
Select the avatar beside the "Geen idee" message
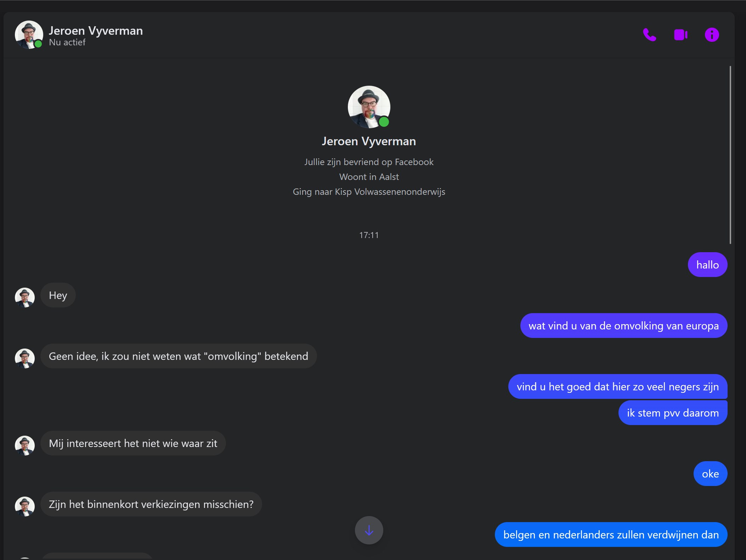point(25,358)
